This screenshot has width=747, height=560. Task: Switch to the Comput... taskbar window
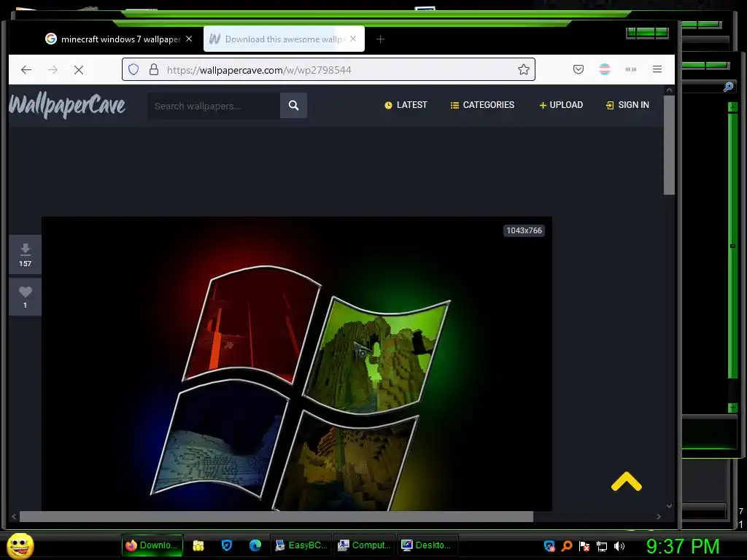(365, 545)
